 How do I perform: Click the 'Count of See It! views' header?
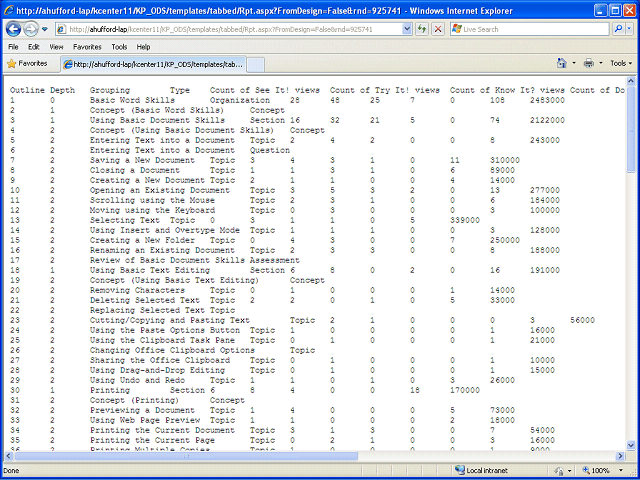264,90
